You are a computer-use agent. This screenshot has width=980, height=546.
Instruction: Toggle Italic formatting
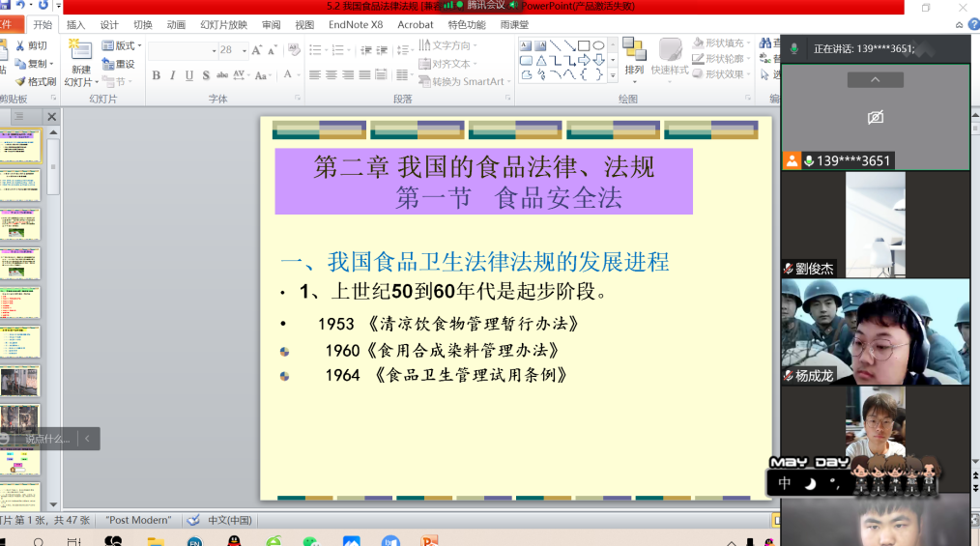(172, 75)
